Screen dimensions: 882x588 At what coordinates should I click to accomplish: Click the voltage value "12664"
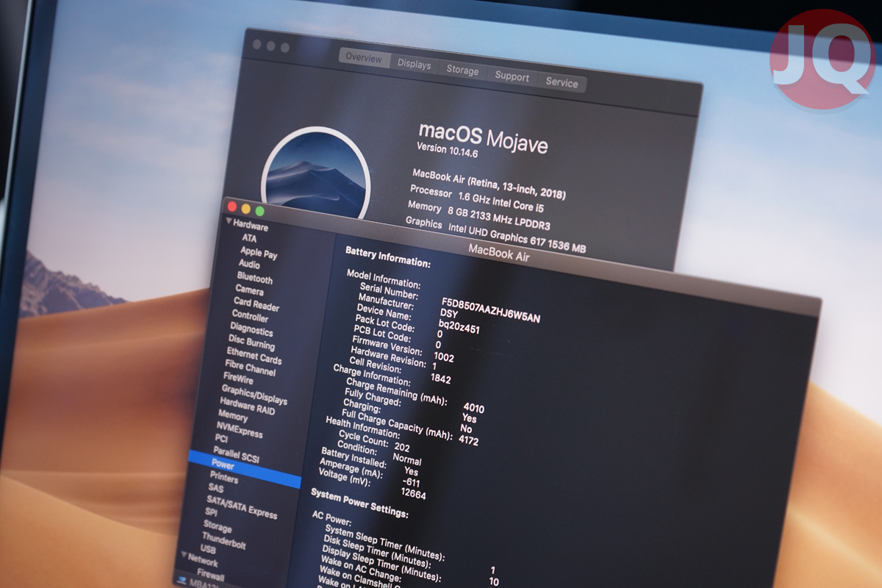click(414, 493)
